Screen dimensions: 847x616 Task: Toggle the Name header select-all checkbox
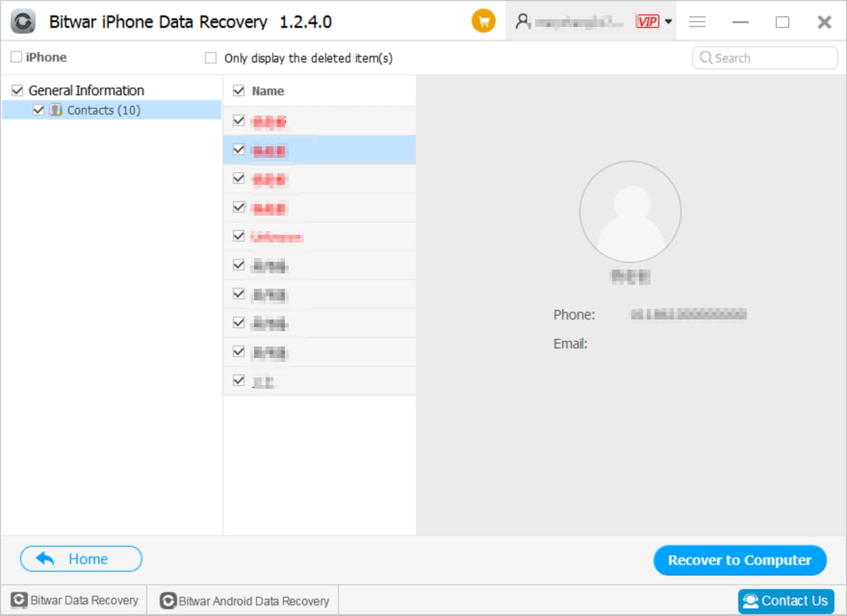(x=239, y=90)
